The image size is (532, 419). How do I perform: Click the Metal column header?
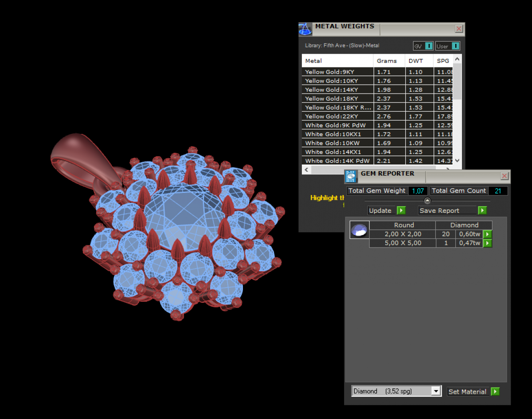(x=337, y=61)
